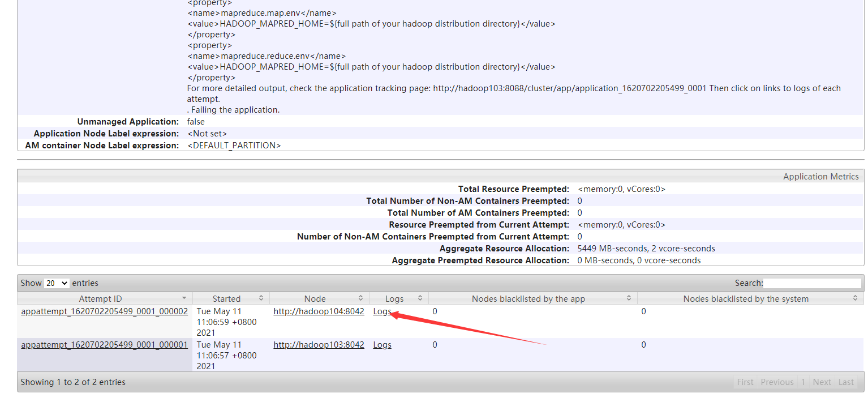Sort table by Attempt ID column
The image size is (868, 402).
pyautogui.click(x=105, y=298)
